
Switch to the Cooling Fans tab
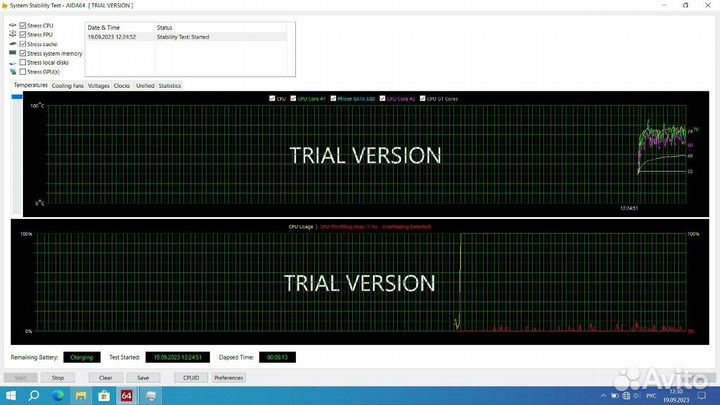68,86
